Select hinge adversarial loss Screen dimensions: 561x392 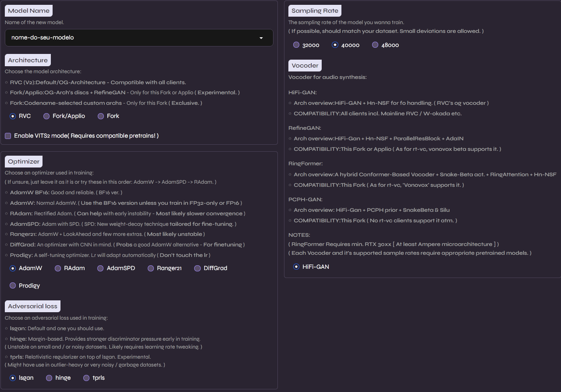coord(49,378)
